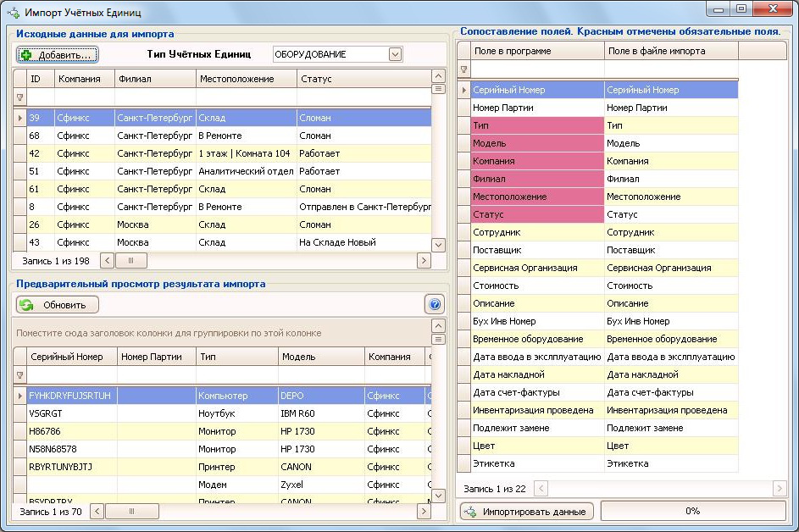Click the green refresh icon on Обновить
This screenshot has width=799, height=532.
pos(27,305)
